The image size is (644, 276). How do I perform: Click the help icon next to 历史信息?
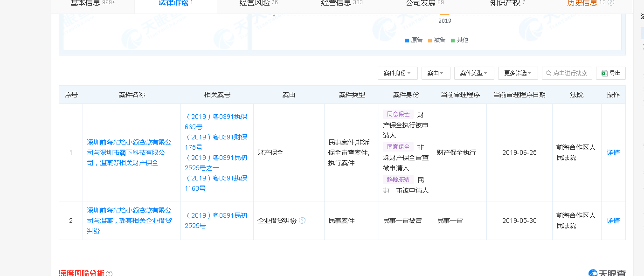611,3
